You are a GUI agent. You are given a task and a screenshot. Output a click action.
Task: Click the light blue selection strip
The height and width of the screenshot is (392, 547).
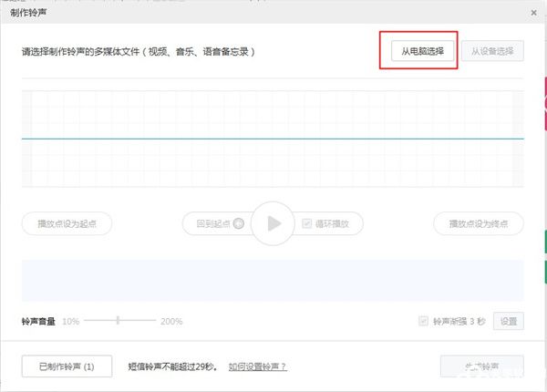273,279
